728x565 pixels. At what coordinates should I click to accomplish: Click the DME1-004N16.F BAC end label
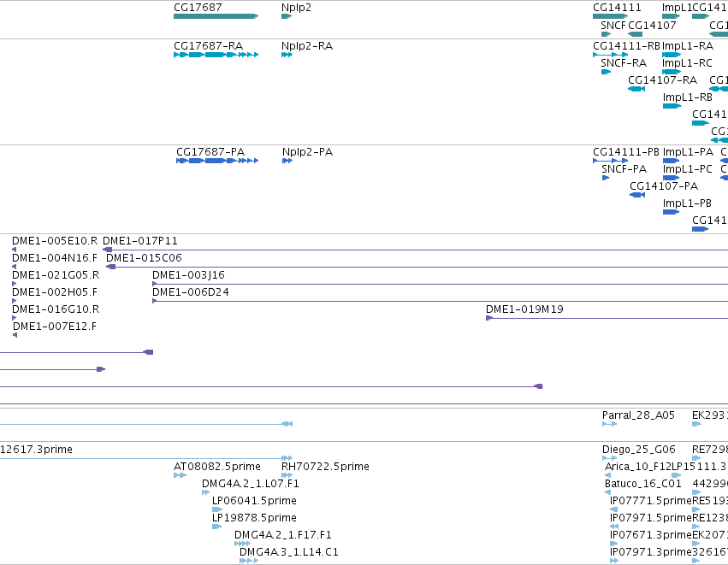55,258
